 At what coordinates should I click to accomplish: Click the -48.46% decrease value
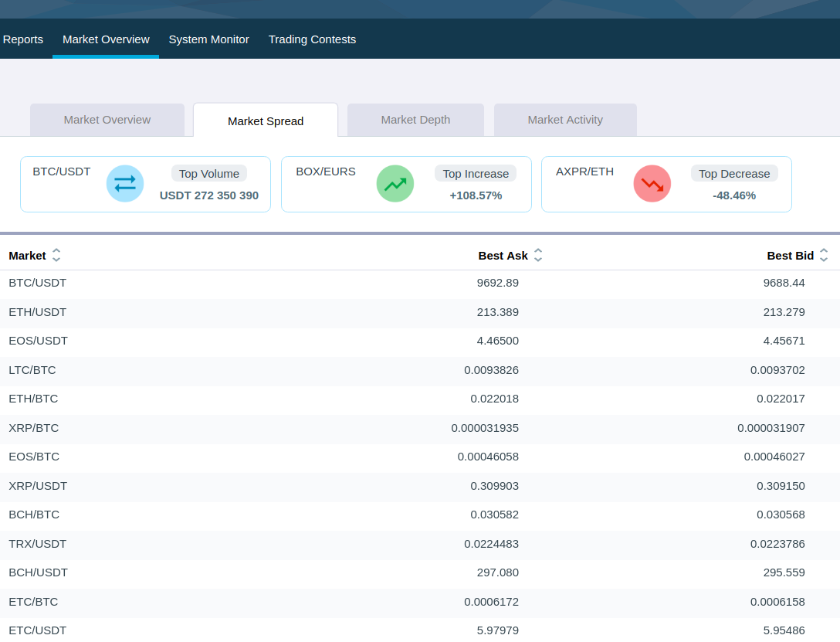[x=734, y=195]
